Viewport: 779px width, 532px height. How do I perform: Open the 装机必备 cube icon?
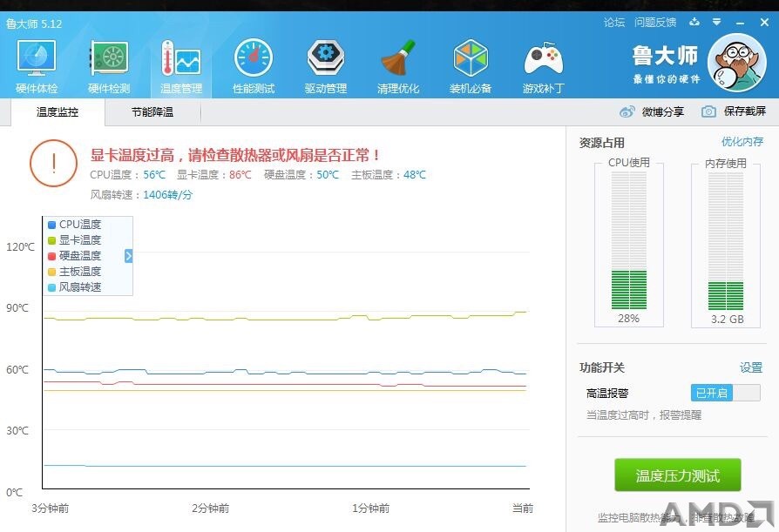(471, 58)
